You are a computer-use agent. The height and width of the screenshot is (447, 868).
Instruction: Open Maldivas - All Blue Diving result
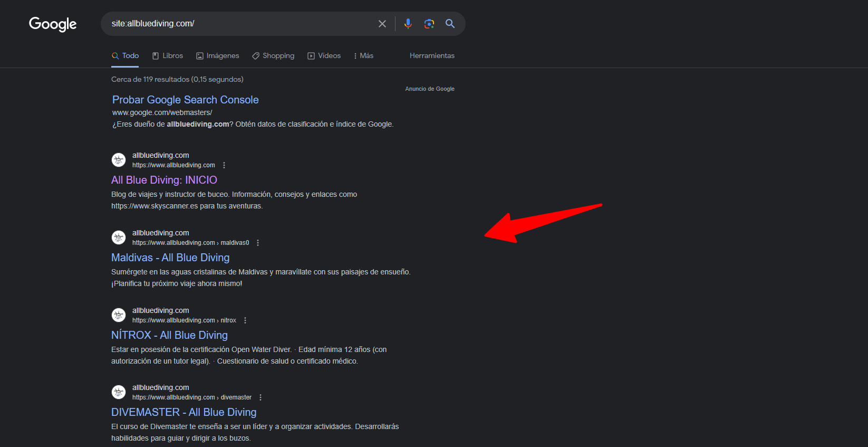pos(170,258)
